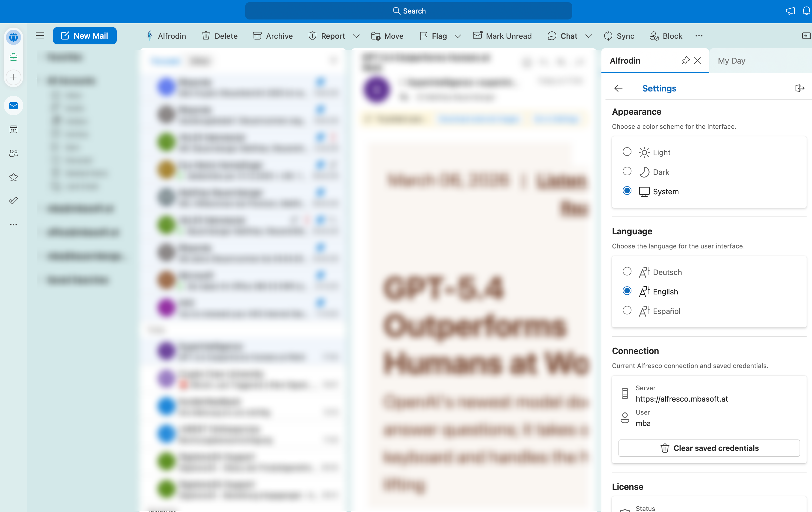Compose with the New Mail button
The width and height of the screenshot is (812, 512).
pos(85,36)
